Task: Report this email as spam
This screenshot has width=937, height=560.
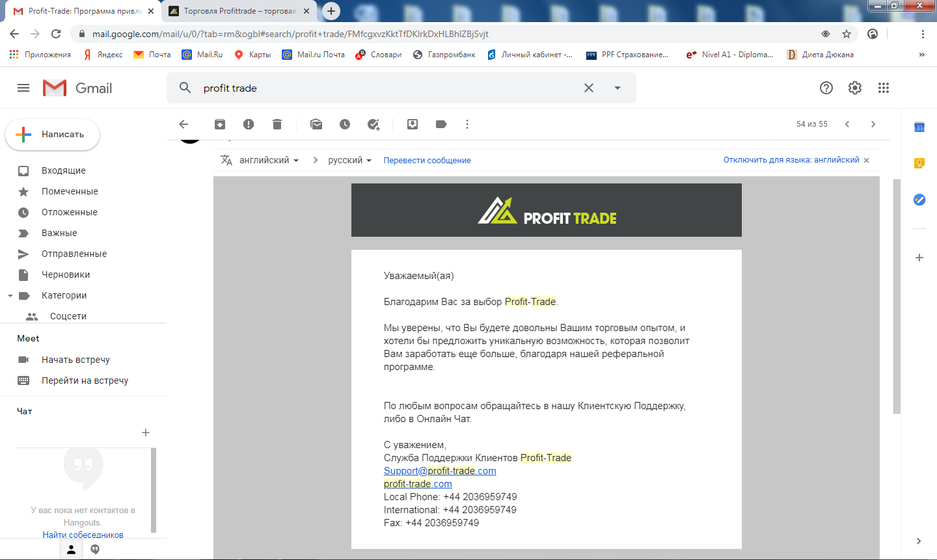Action: (x=249, y=124)
